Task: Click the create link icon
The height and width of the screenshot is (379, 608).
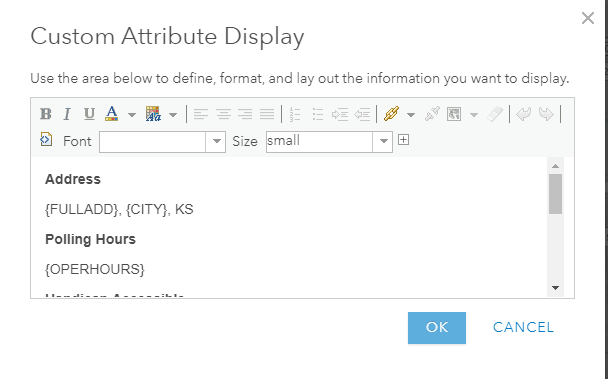Action: coord(392,114)
